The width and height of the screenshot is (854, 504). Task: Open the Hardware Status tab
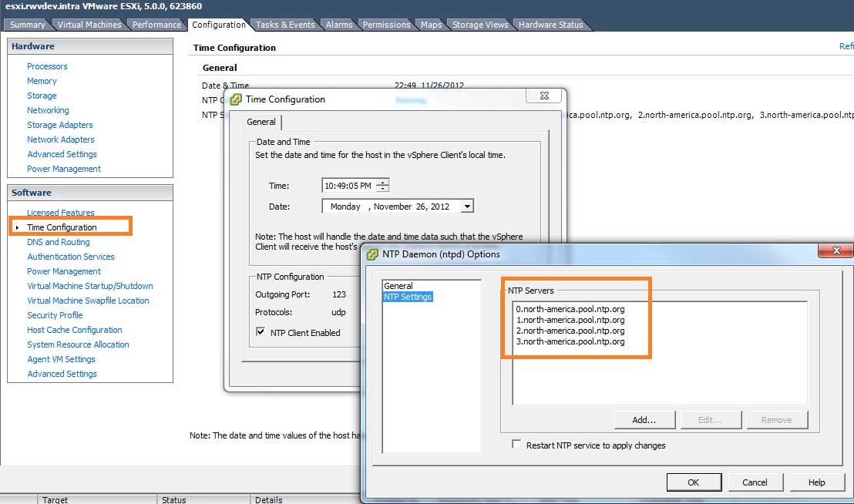tap(550, 25)
